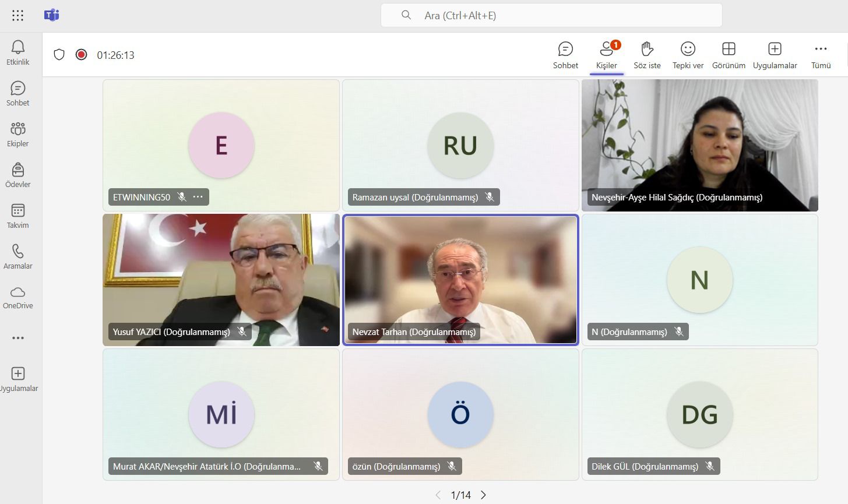Select Nevzat Tarhan video tile
Image resolution: width=848 pixels, height=504 pixels.
coord(460,274)
